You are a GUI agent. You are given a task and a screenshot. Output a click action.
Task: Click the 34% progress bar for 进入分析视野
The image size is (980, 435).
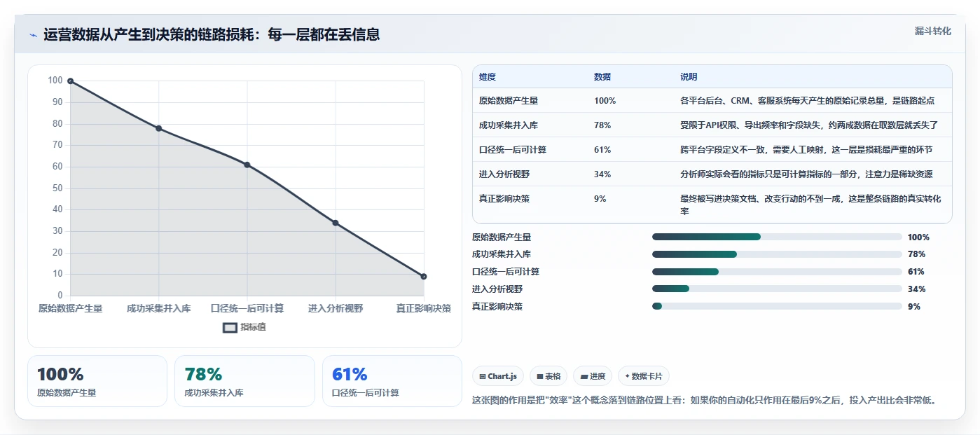(x=777, y=289)
